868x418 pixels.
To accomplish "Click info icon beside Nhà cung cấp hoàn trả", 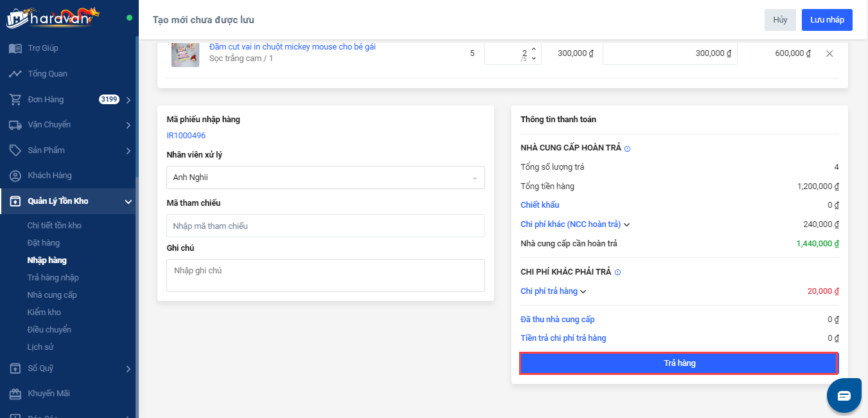I will (627, 149).
